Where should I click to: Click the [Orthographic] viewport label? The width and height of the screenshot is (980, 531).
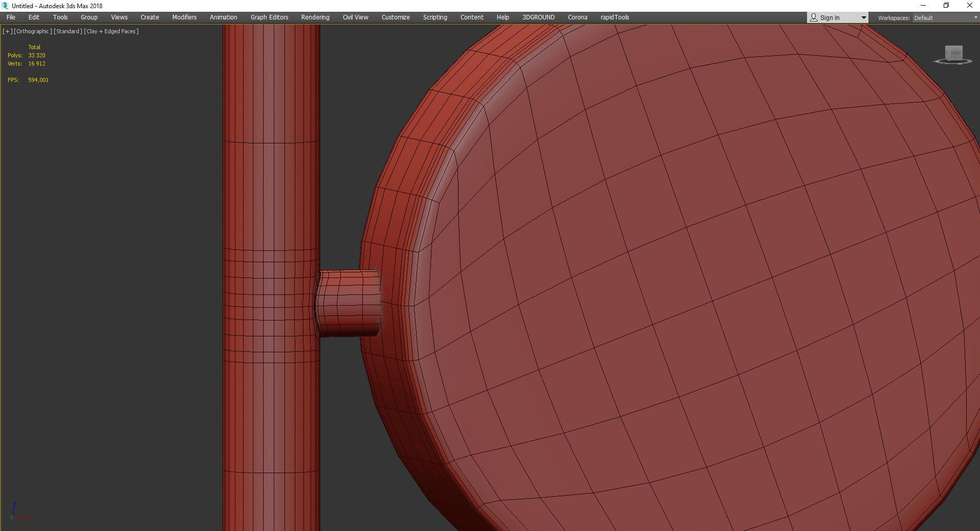click(33, 31)
